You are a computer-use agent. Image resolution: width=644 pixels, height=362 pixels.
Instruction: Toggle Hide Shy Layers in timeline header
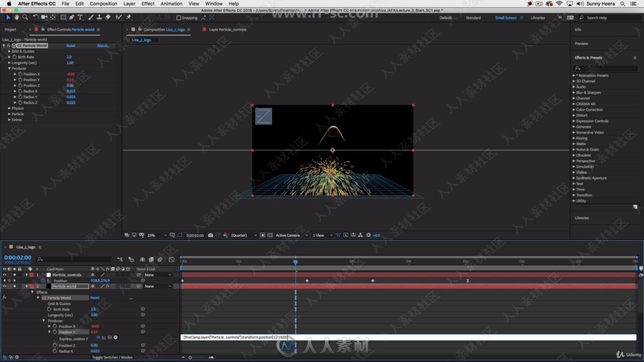click(142, 259)
